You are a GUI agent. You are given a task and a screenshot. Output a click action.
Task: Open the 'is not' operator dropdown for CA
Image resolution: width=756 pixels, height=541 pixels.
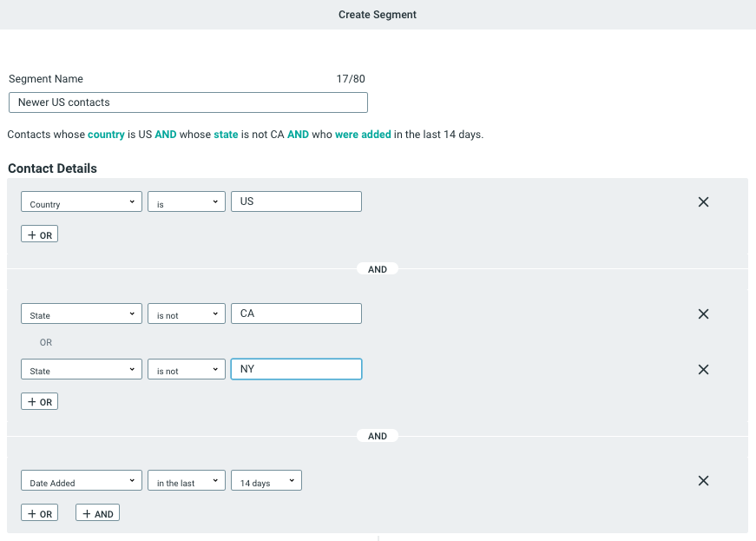point(186,313)
